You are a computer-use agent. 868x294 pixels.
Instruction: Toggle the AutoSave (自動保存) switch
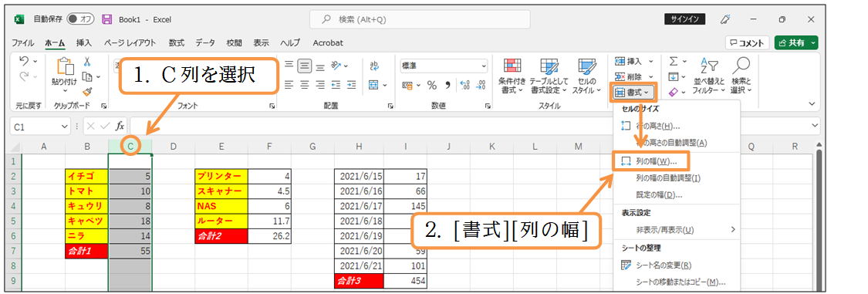(81, 19)
